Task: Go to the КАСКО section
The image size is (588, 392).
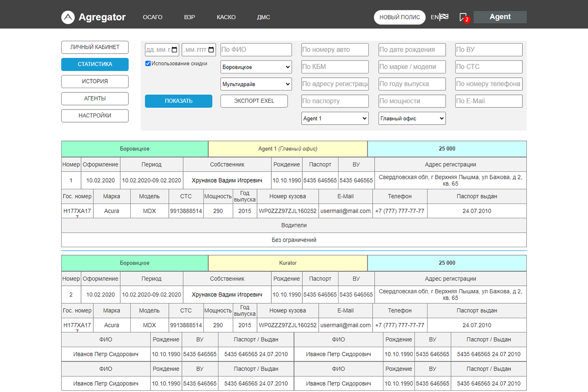Action: click(x=226, y=17)
